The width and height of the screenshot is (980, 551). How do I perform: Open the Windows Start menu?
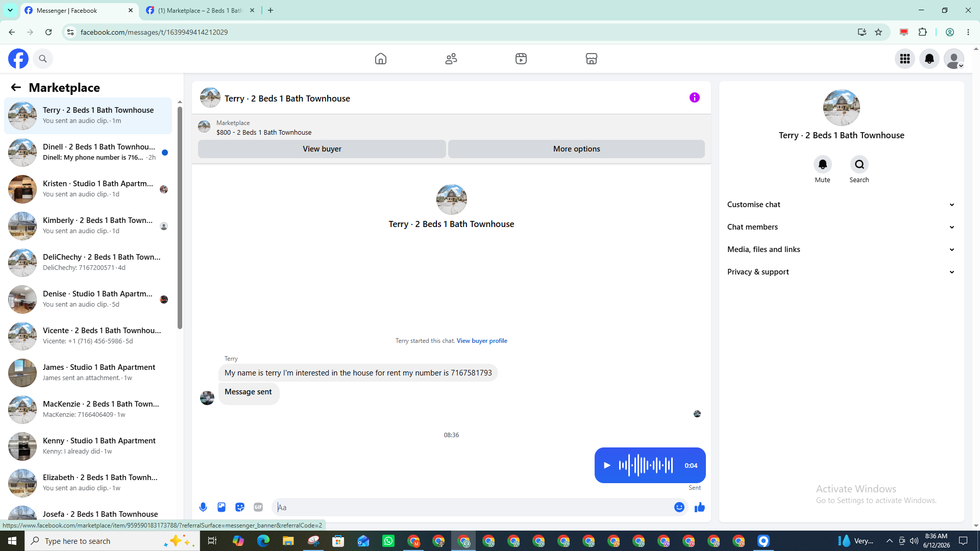click(x=12, y=541)
